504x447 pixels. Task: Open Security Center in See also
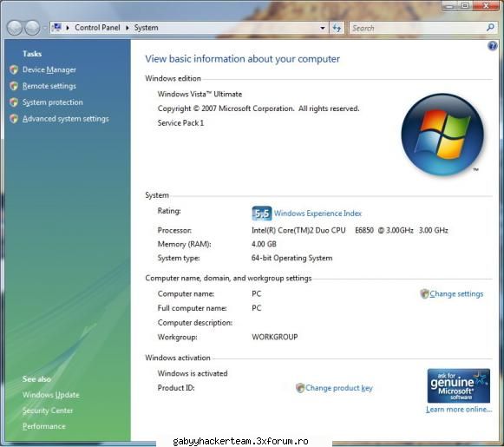pyautogui.click(x=48, y=411)
